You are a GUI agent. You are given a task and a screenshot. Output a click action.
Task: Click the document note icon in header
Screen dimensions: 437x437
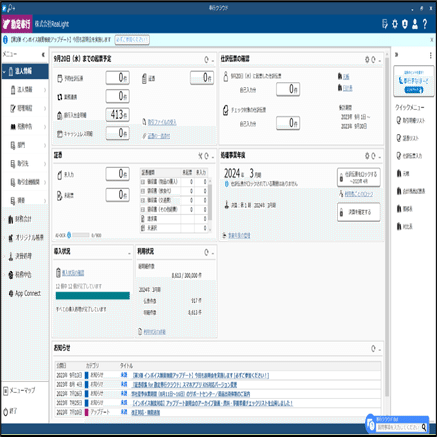click(x=385, y=24)
